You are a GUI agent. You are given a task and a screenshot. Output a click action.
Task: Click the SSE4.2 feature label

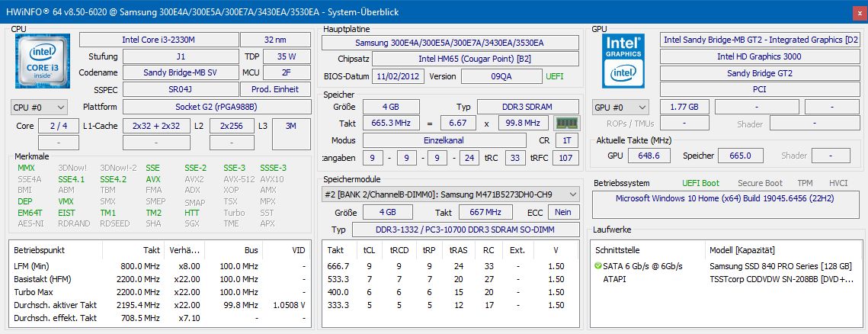click(x=113, y=179)
